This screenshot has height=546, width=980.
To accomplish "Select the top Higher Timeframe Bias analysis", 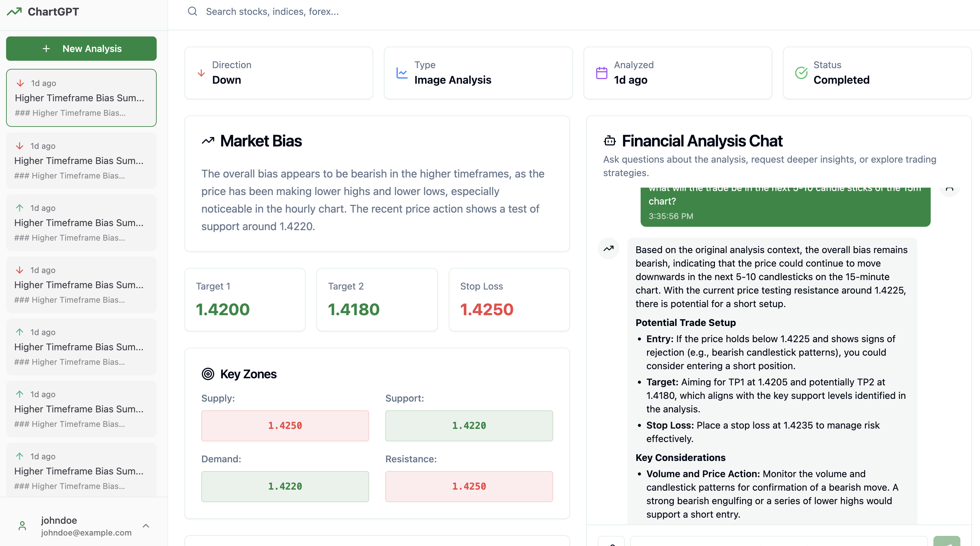I will [x=81, y=98].
